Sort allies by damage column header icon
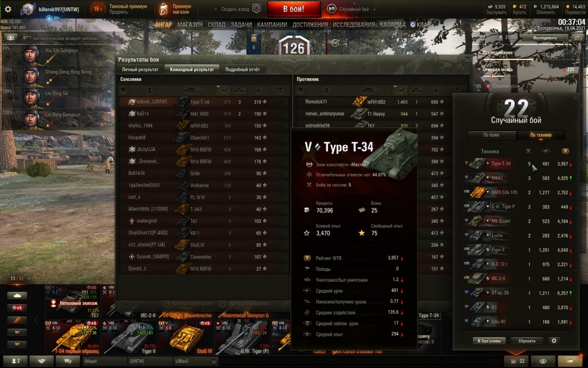Image resolution: width=588 pixels, height=368 pixels. [223, 90]
